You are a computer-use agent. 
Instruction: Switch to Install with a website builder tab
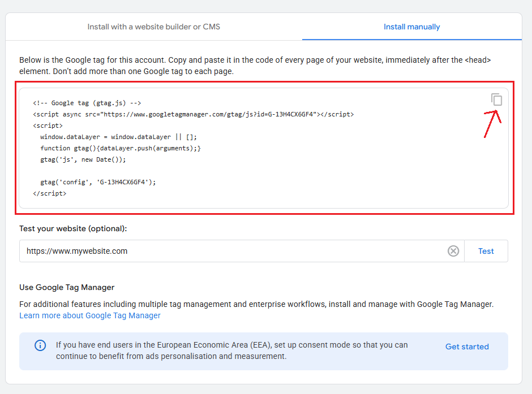pos(154,27)
